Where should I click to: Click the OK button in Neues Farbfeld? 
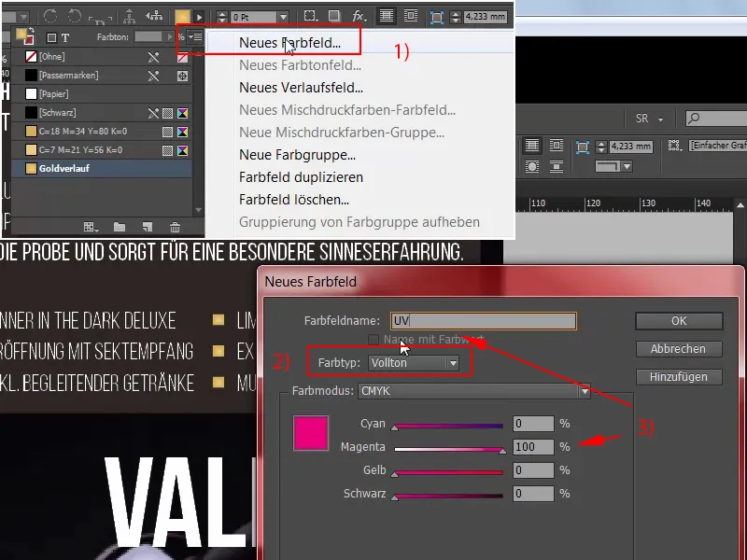tap(679, 321)
